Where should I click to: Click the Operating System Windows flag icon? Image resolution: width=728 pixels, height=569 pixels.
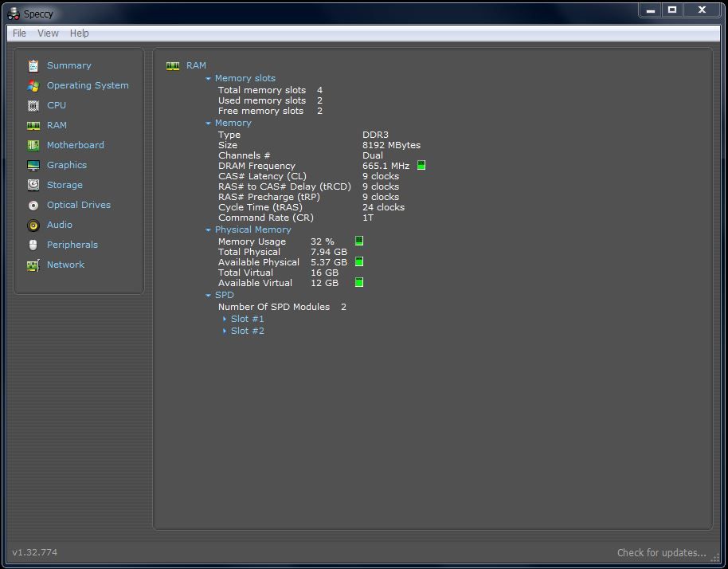point(33,86)
